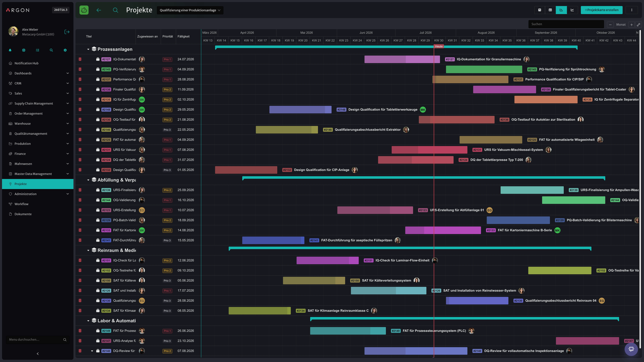
Task: Open the help lifebuoy icon
Action: [24, 50]
